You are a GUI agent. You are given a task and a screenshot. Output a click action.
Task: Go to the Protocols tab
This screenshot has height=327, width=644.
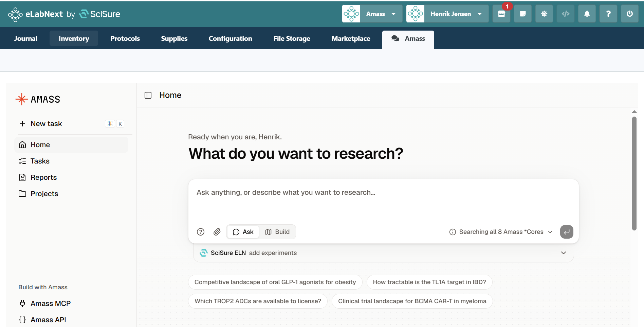[125, 38]
